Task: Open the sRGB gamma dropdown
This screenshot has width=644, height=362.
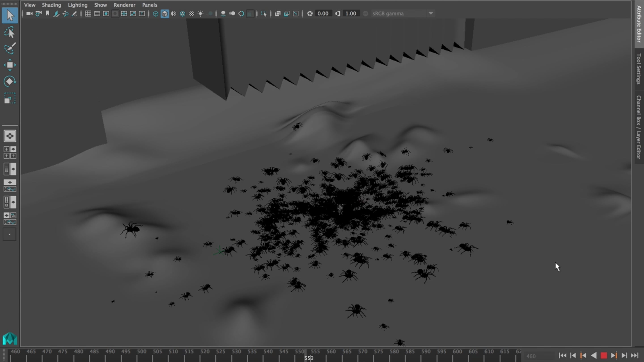Action: pos(430,13)
